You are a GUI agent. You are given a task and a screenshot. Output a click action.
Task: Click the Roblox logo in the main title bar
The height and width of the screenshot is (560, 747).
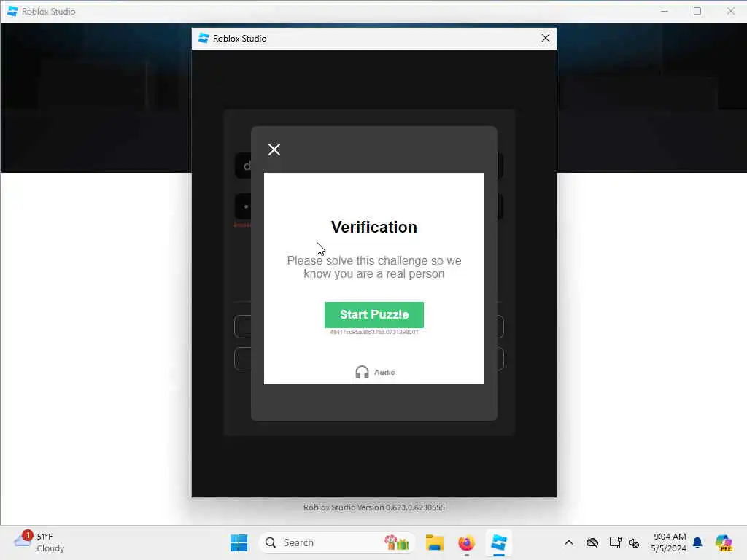pyautogui.click(x=12, y=11)
